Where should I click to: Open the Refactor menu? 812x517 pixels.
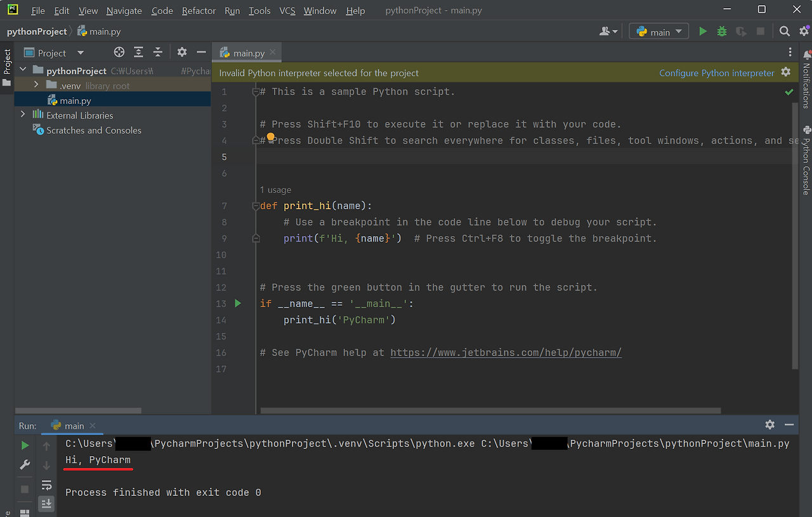(x=199, y=10)
